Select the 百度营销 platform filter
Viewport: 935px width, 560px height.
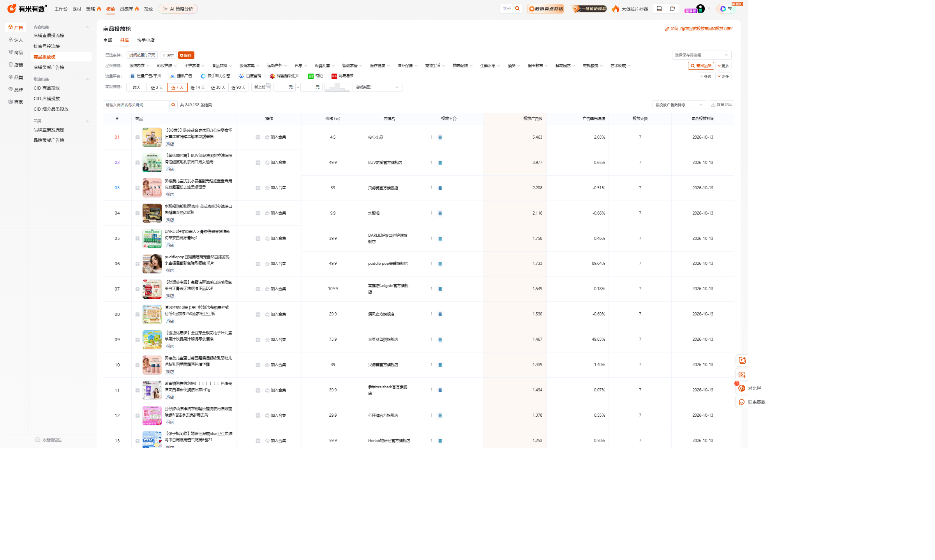[250, 76]
